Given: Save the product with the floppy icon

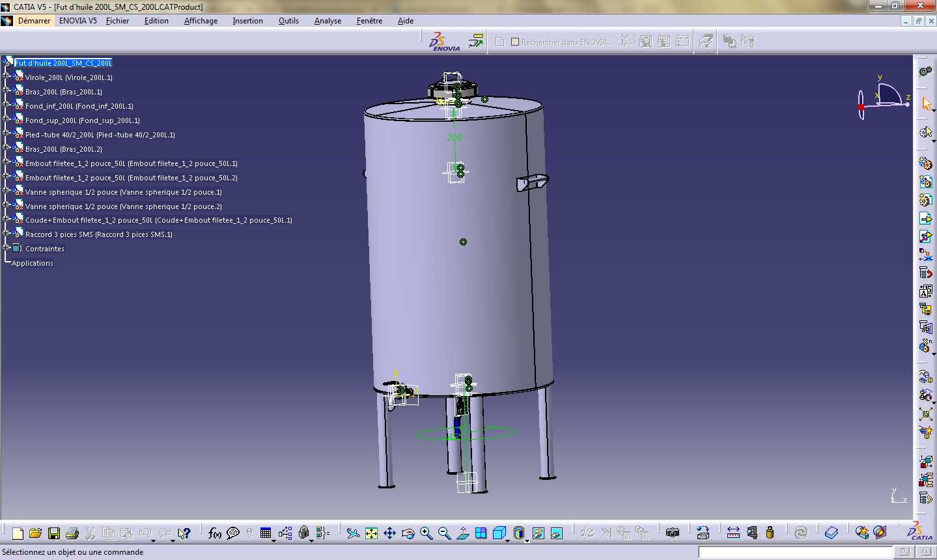Looking at the screenshot, I should (54, 533).
